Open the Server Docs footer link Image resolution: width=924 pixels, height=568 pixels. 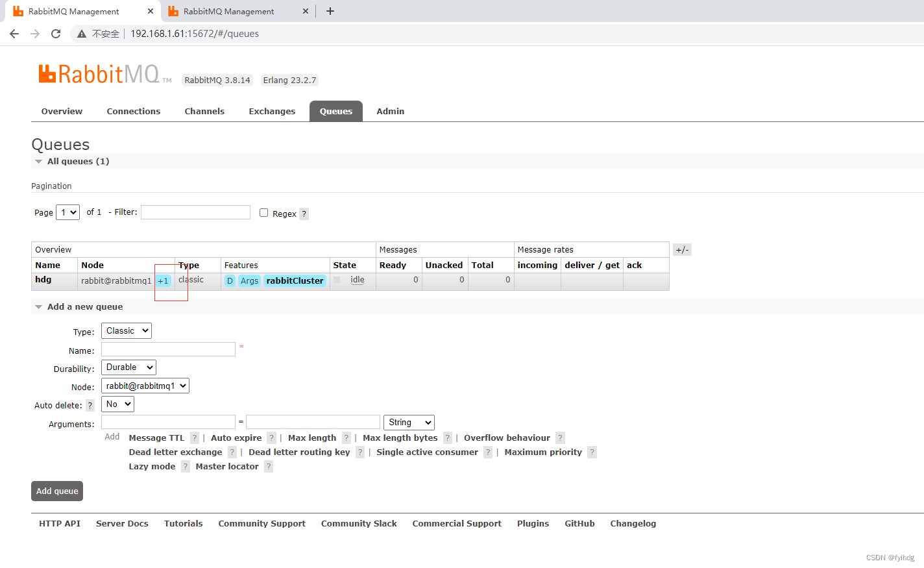click(122, 524)
